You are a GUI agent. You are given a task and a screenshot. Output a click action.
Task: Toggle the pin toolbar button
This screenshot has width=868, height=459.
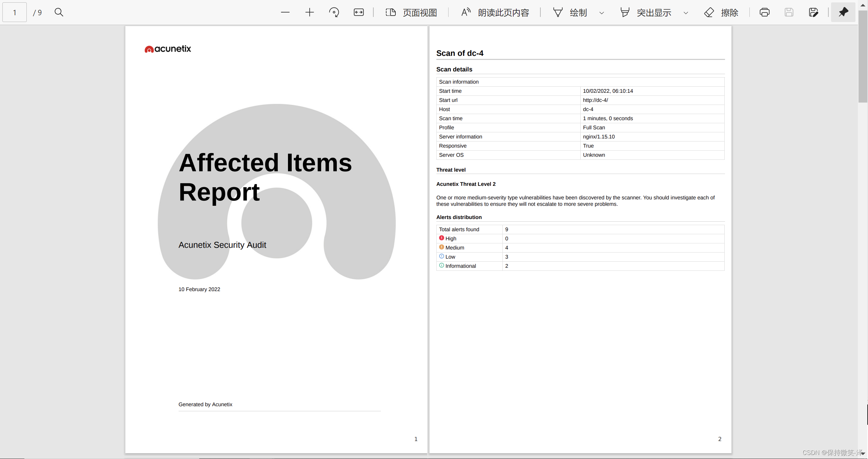[x=843, y=13]
